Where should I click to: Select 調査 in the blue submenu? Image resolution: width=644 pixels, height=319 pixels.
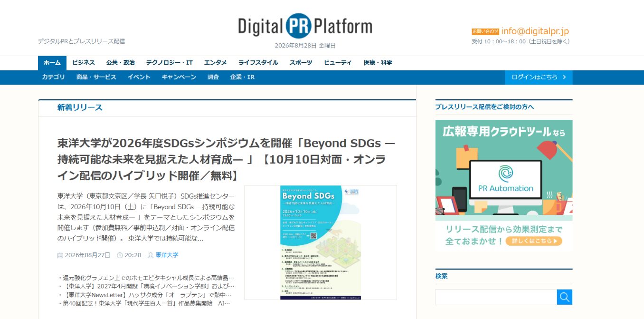[x=213, y=77]
